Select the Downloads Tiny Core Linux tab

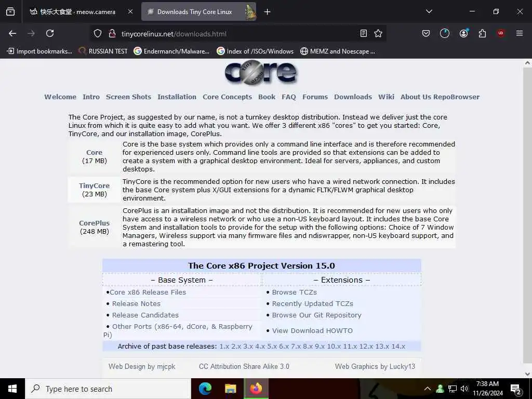[198, 12]
